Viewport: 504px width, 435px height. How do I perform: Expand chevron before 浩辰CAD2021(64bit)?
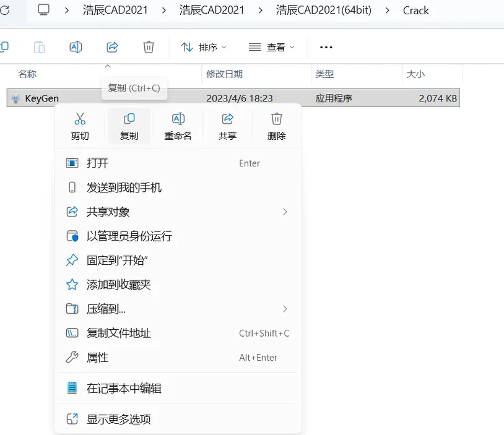coord(260,11)
